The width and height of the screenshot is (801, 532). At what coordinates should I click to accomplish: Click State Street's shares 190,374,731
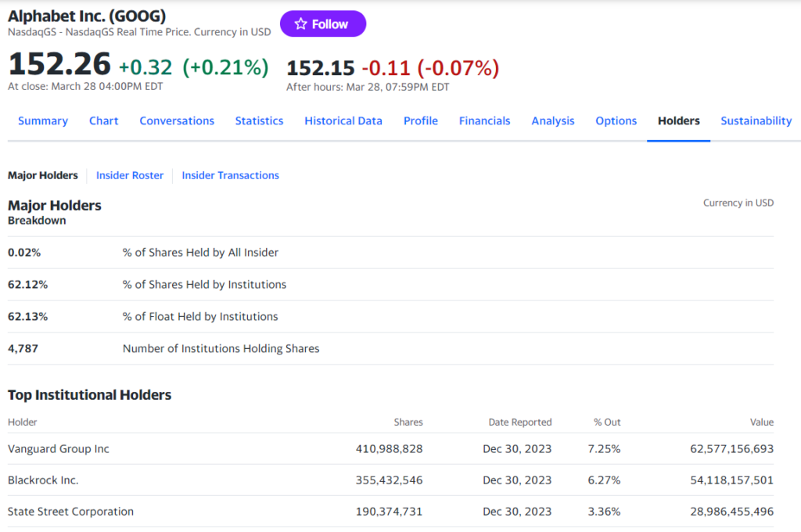click(x=390, y=512)
